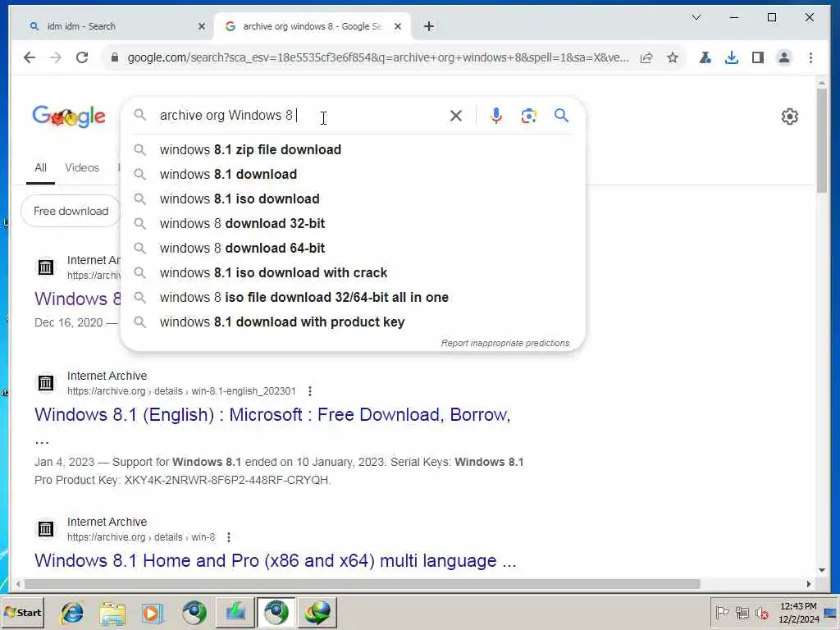Screen dimensions: 840x630
Task: Choose suggestion windows 8.1 zip file download
Action: [x=354, y=149]
